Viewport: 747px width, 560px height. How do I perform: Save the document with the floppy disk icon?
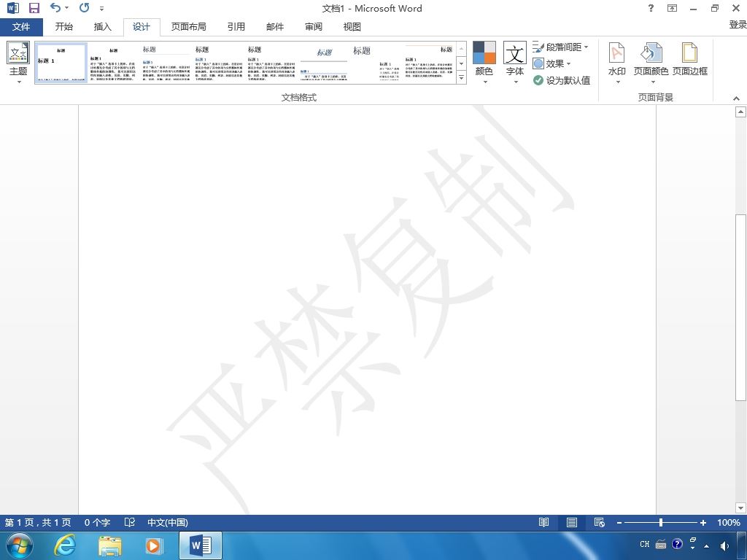coord(34,8)
